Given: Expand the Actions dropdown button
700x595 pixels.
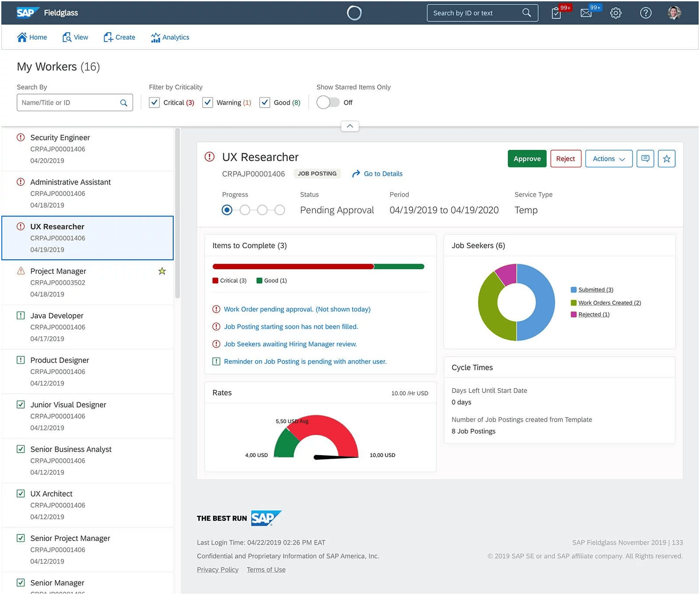Looking at the screenshot, I should tap(609, 159).
